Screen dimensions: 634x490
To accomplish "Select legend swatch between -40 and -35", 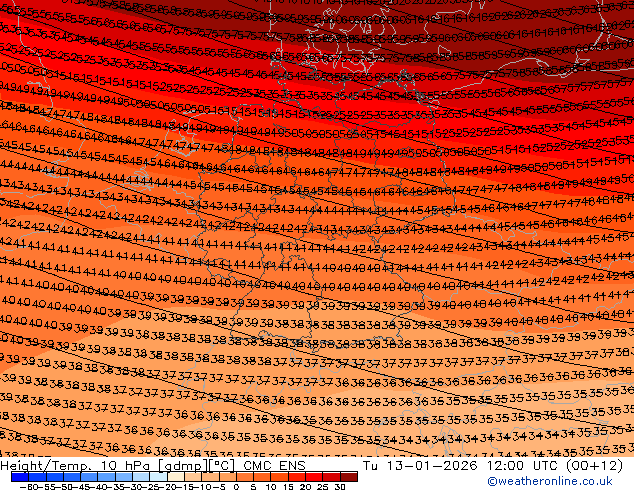I will pyautogui.click(x=106, y=477).
